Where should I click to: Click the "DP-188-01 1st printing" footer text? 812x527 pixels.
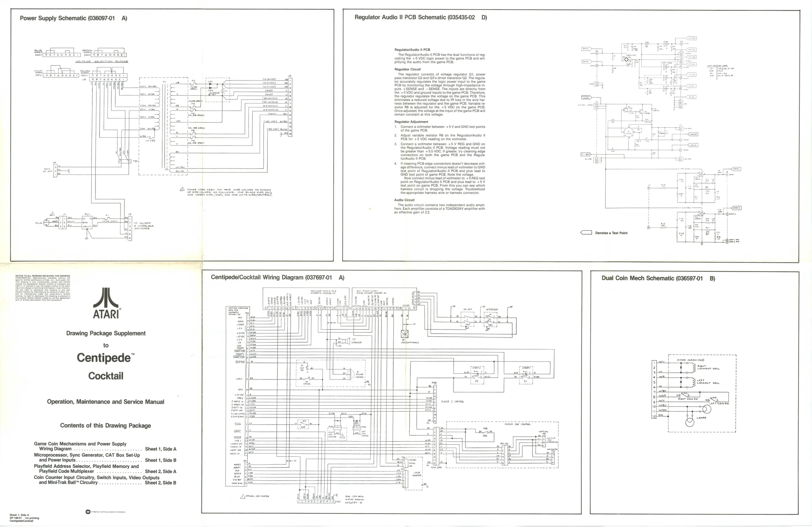pyautogui.click(x=24, y=518)
